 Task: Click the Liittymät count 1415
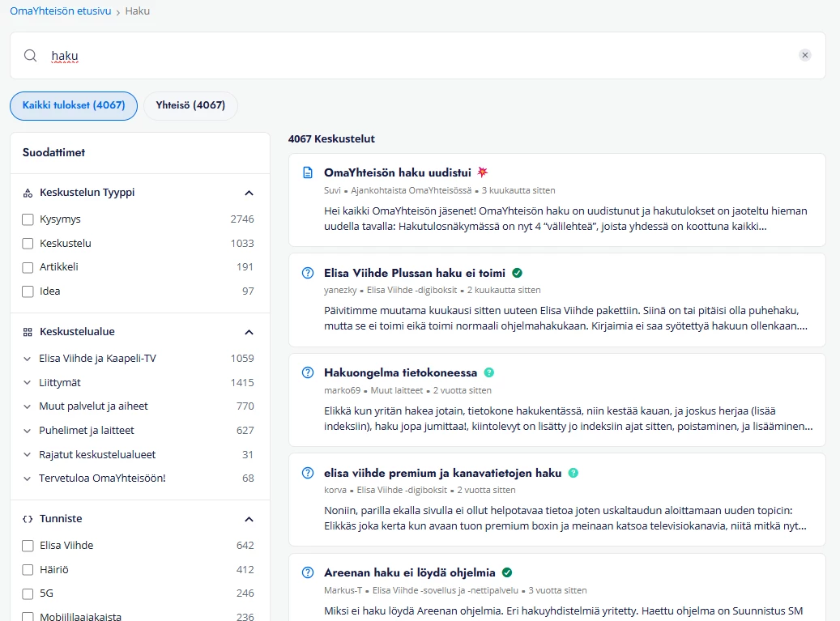point(242,383)
